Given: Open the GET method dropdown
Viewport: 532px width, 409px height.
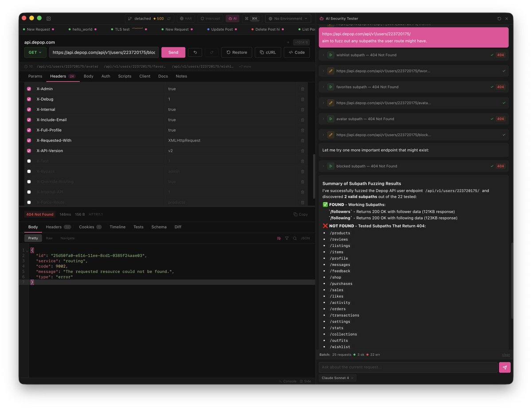Looking at the screenshot, I should (35, 52).
